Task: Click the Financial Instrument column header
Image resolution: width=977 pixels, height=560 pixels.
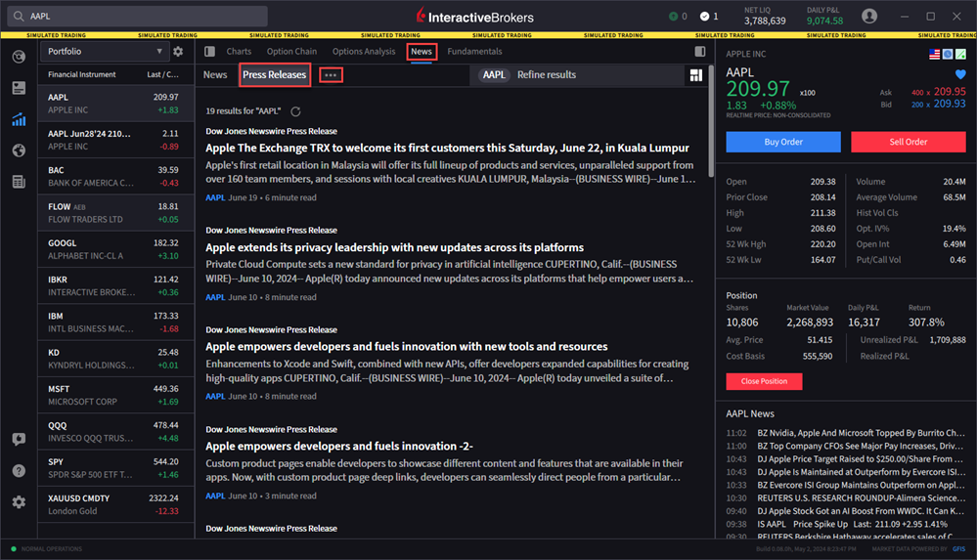Action: pos(81,74)
